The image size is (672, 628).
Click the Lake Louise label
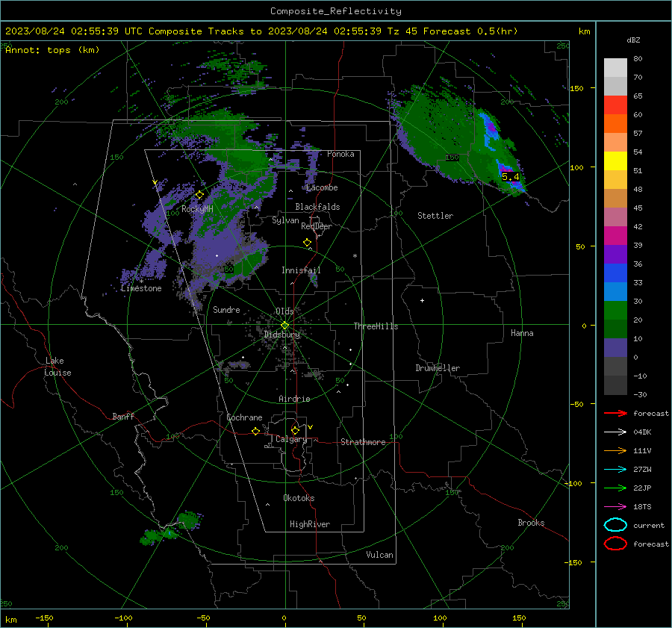[x=57, y=367]
